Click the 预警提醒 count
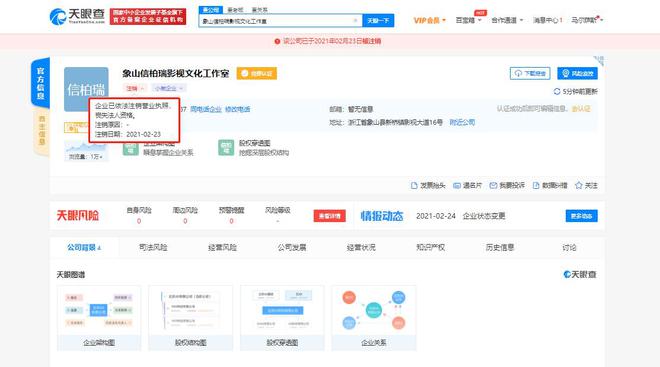This screenshot has width=660, height=367. tap(232, 221)
